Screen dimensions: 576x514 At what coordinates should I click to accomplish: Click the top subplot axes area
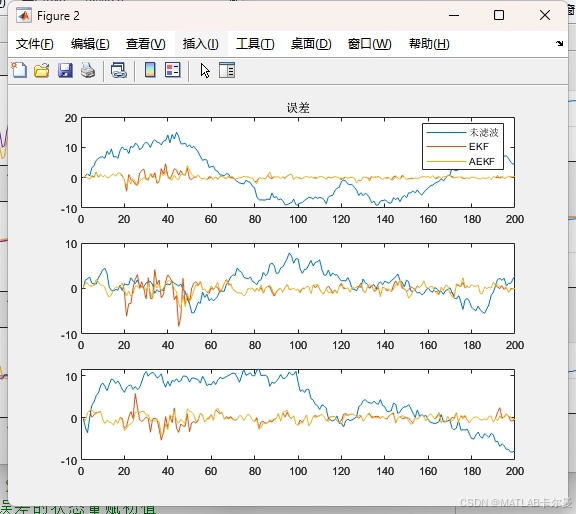pyautogui.click(x=298, y=162)
